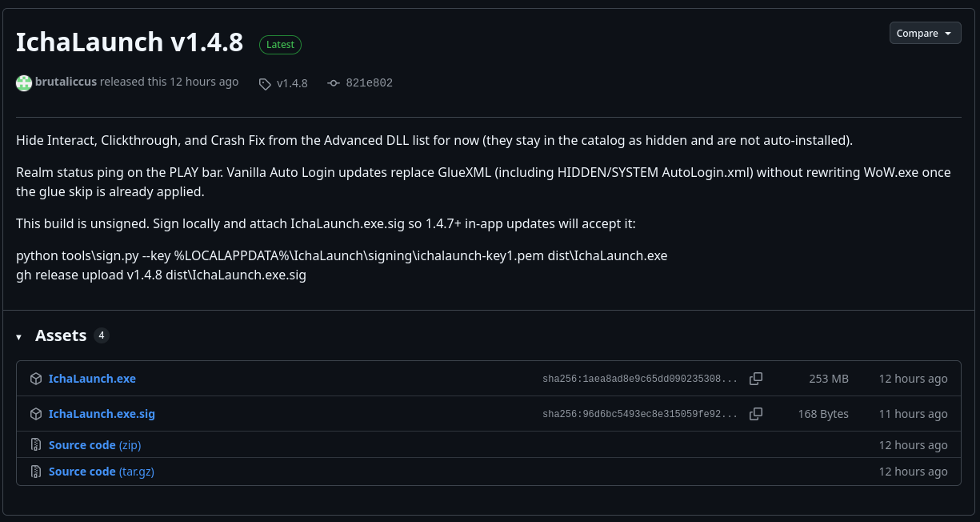Download Source code (tar.gz)
Viewport: 980px width, 522px height.
(x=102, y=472)
